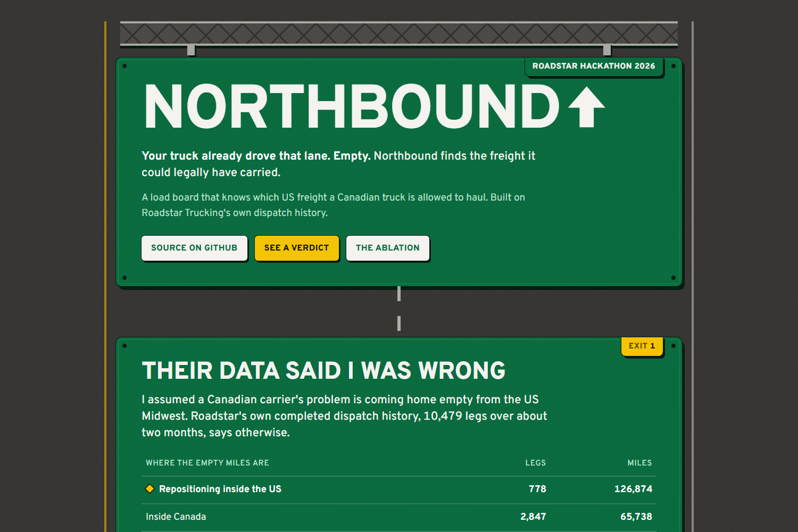Click the Inside Canada row label

(x=176, y=517)
